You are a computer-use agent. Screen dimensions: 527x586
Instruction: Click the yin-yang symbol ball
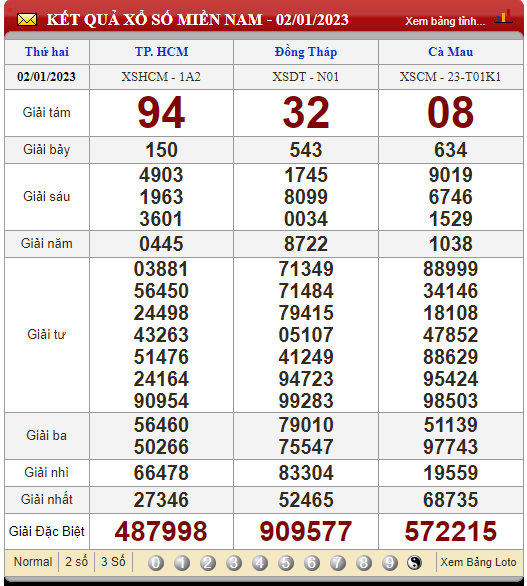[x=414, y=562]
